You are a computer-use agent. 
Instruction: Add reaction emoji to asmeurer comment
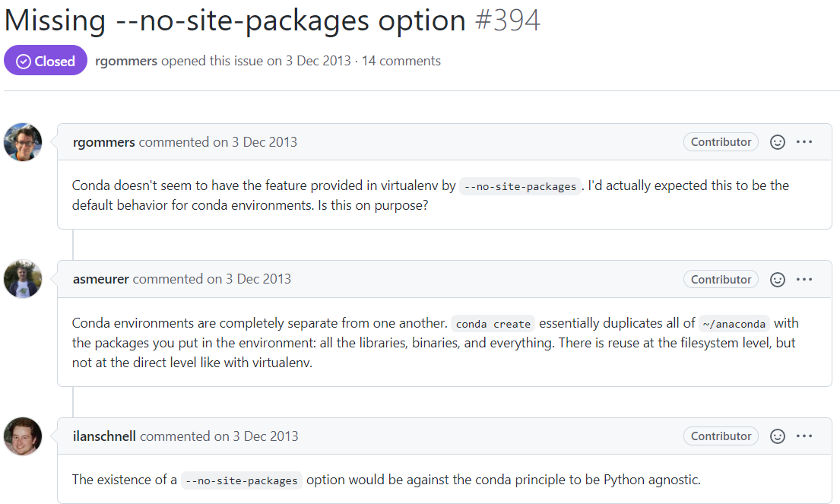click(778, 280)
